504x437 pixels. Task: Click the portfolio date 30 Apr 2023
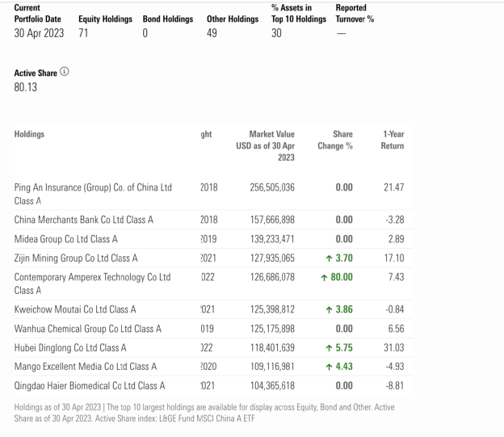click(39, 33)
